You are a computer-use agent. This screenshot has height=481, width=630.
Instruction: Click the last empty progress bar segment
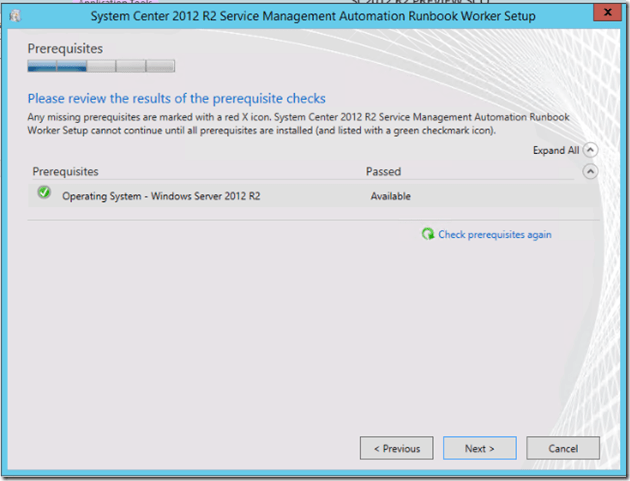click(160, 67)
